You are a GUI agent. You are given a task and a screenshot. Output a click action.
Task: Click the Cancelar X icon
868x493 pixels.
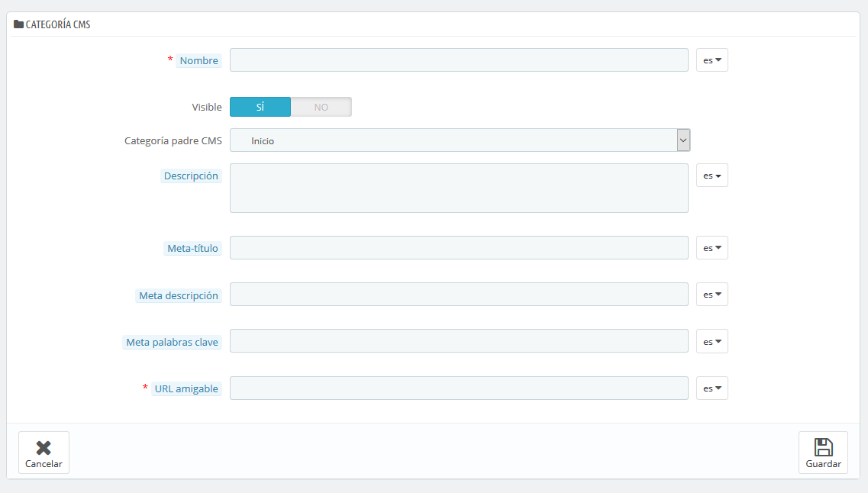tap(44, 447)
